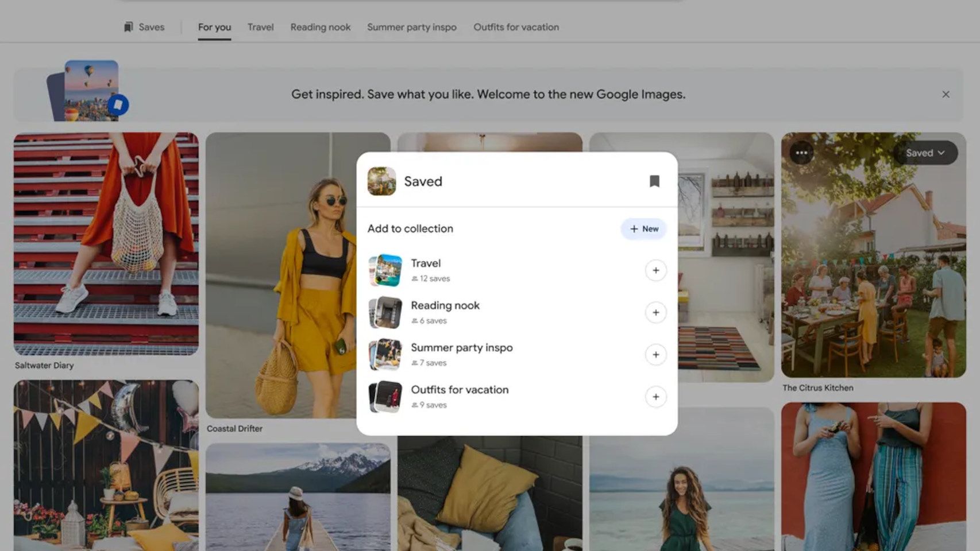The height and width of the screenshot is (551, 980).
Task: Switch to the Travel tab
Action: click(260, 27)
